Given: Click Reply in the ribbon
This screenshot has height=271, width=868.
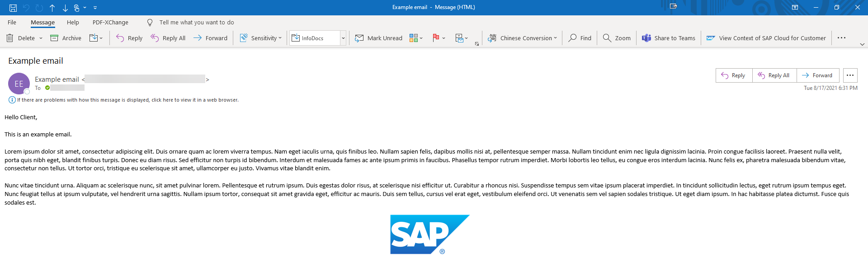Looking at the screenshot, I should pos(129,38).
